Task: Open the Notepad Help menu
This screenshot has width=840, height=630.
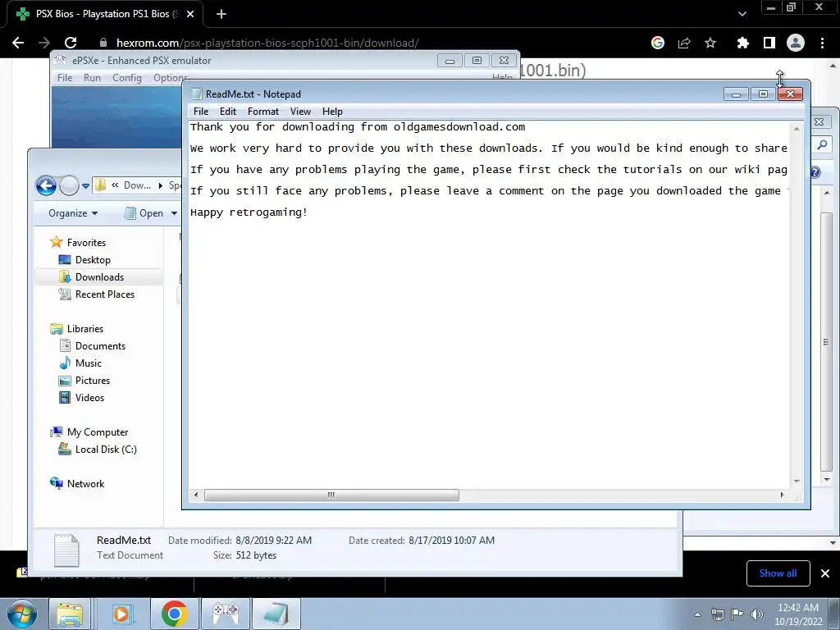Action: pos(332,112)
